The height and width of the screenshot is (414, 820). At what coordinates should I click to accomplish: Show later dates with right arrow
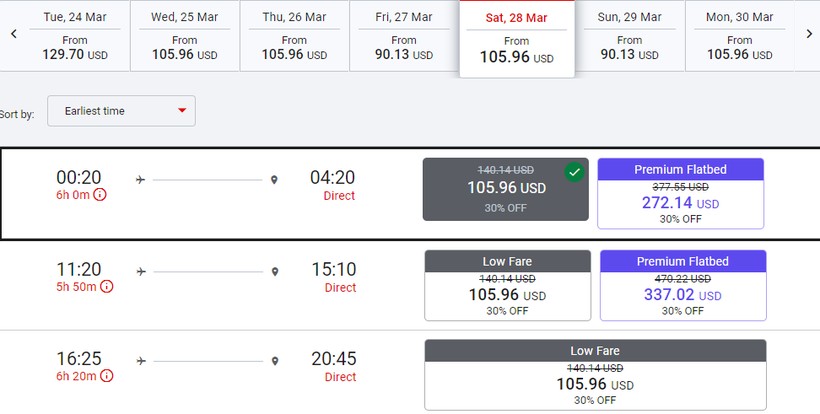coord(808,33)
